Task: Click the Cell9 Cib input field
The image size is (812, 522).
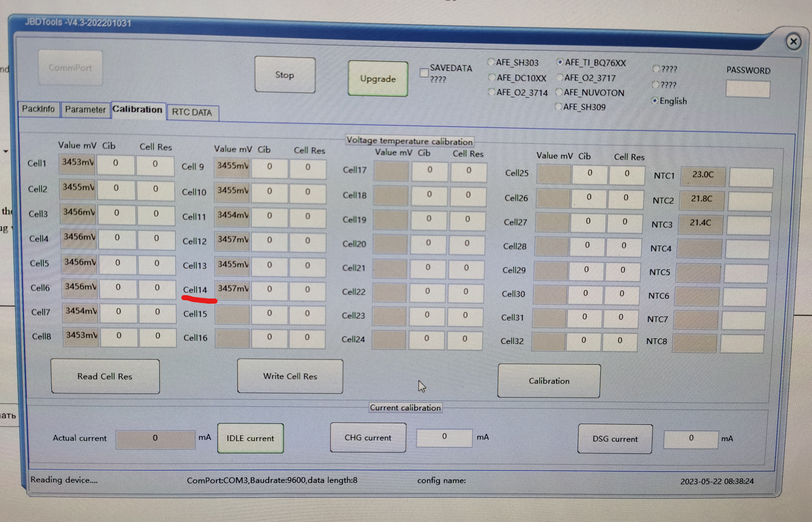Action: (270, 168)
